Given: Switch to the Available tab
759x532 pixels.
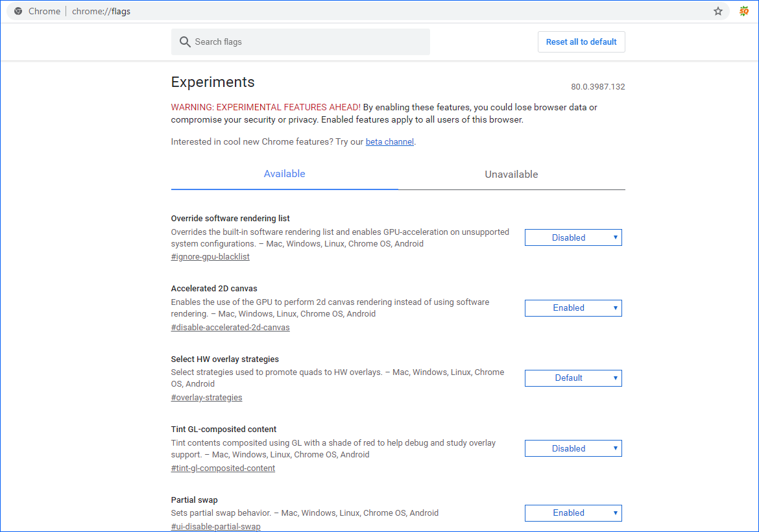Looking at the screenshot, I should [284, 174].
